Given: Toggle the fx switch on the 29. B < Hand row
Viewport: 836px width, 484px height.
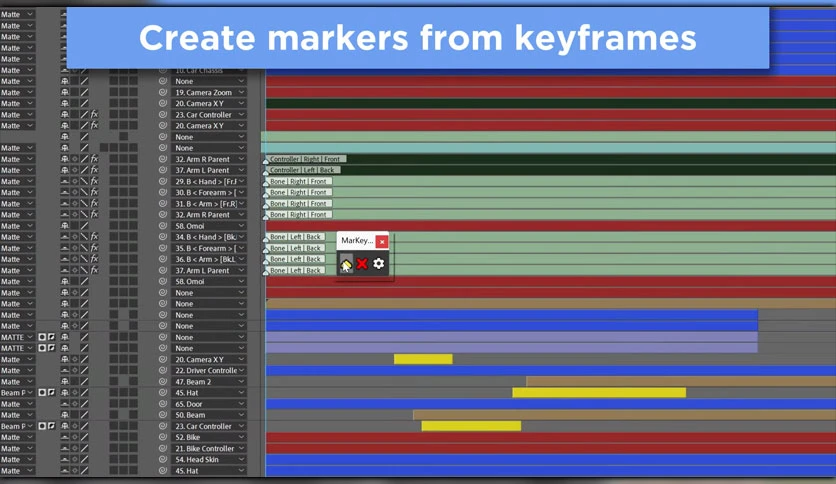Looking at the screenshot, I should point(94,181).
